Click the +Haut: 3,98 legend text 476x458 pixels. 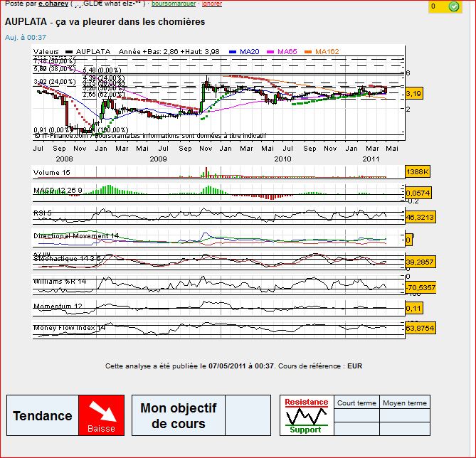(200, 52)
